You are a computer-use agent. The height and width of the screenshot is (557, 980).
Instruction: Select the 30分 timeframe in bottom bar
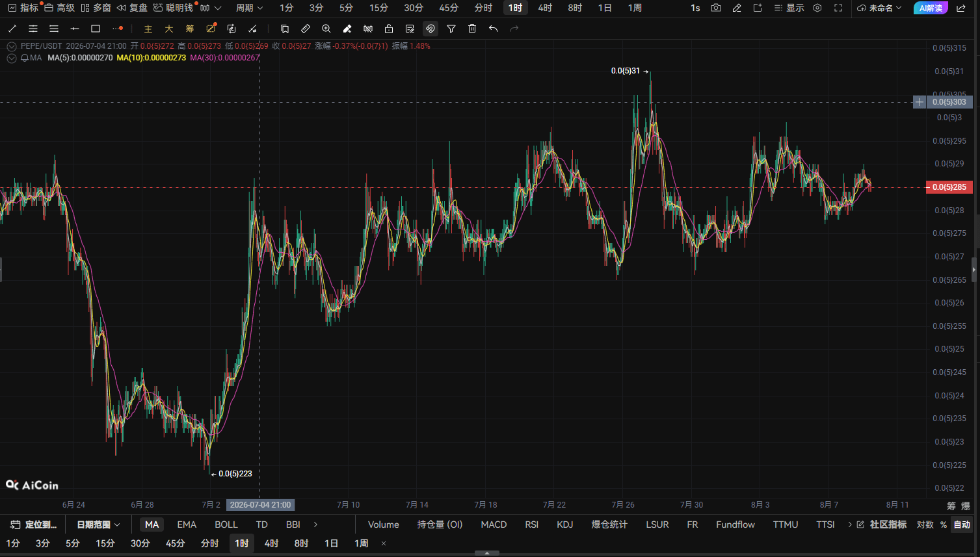(140, 543)
